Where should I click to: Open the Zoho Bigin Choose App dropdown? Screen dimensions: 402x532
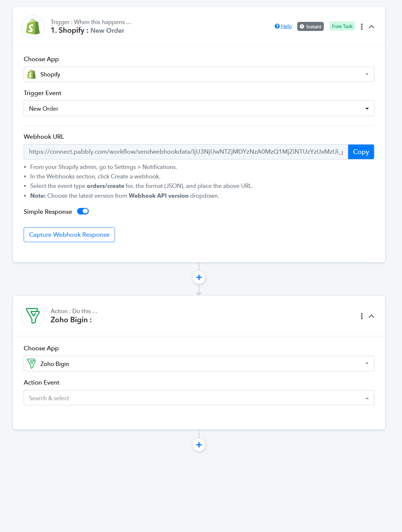pos(199,364)
